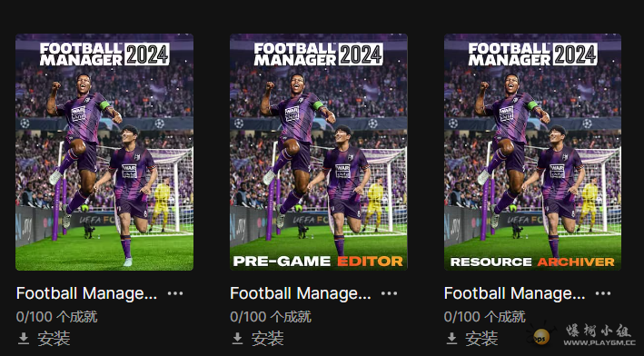Click the title text beneath the Resource Archiver cover

(x=515, y=293)
